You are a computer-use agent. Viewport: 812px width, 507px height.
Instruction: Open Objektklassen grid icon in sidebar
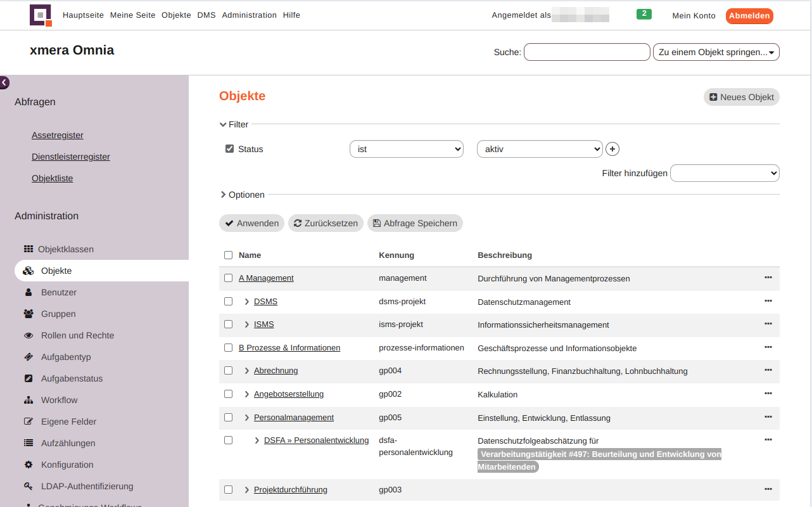pyautogui.click(x=29, y=249)
